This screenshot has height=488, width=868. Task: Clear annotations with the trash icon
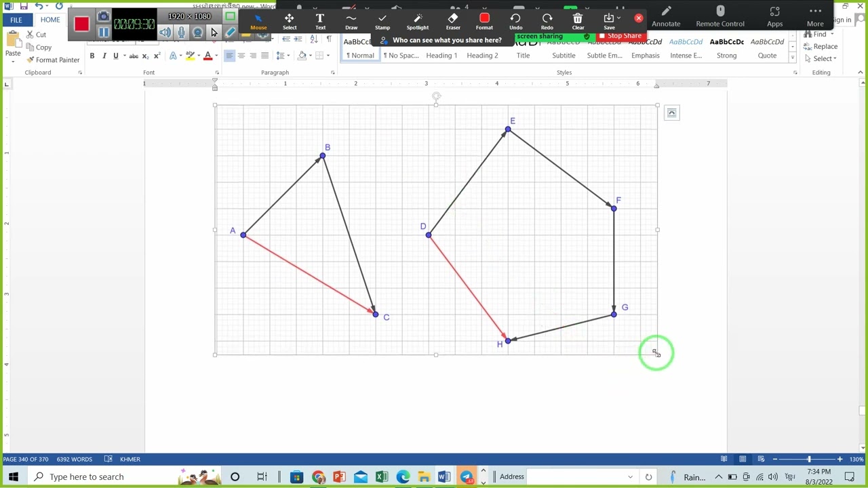(578, 22)
